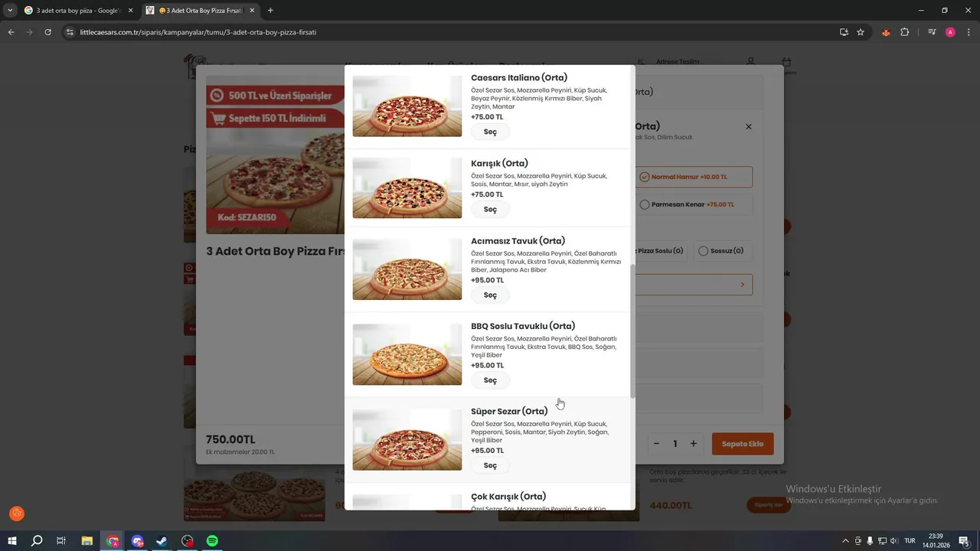The width and height of the screenshot is (980, 551).
Task: Select Süper Sezar pizza with Seç
Action: pos(490,465)
